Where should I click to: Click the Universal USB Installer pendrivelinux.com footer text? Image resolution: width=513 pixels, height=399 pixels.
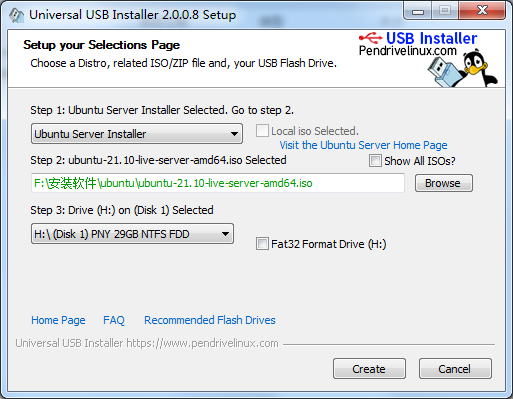[x=147, y=343]
